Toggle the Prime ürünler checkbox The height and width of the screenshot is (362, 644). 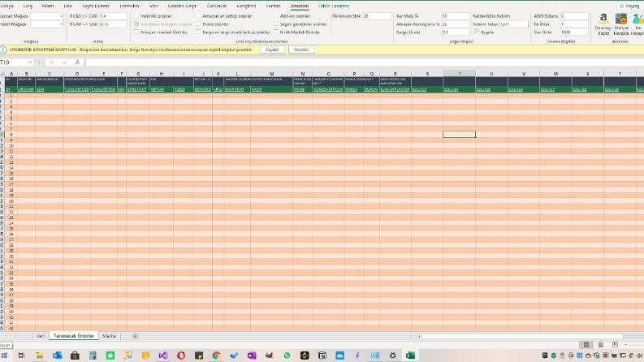click(x=198, y=24)
